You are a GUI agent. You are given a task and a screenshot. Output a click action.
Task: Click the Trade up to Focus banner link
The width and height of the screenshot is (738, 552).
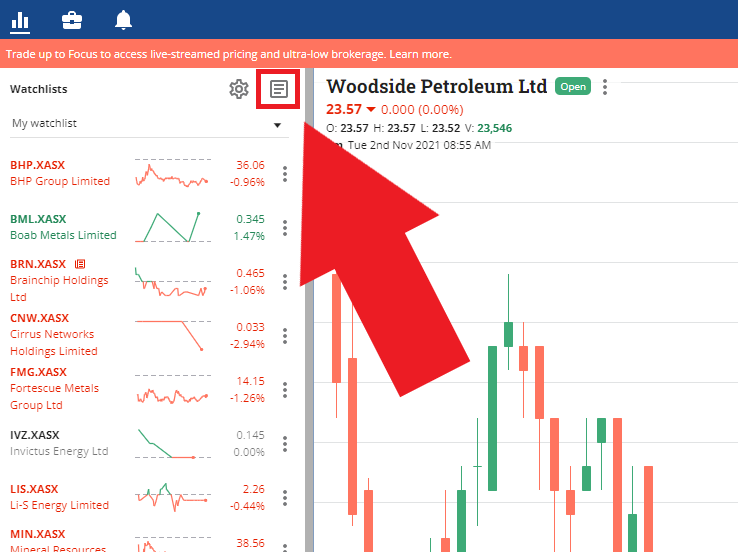click(229, 54)
